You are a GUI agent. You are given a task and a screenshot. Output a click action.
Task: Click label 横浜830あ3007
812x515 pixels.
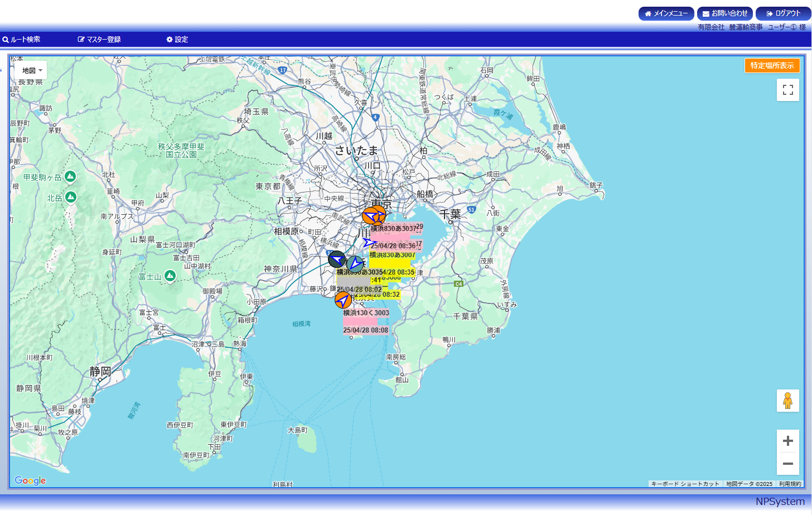pos(393,254)
